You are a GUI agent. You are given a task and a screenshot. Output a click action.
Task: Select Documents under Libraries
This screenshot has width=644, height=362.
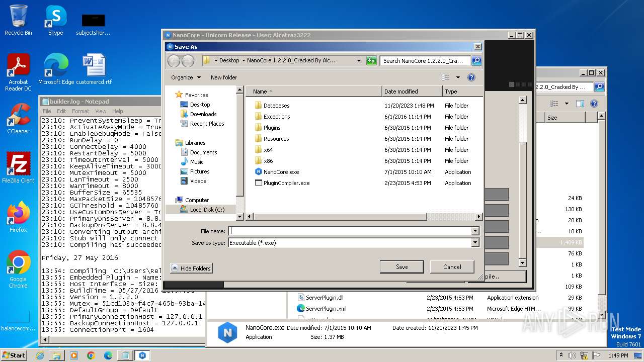pyautogui.click(x=199, y=152)
